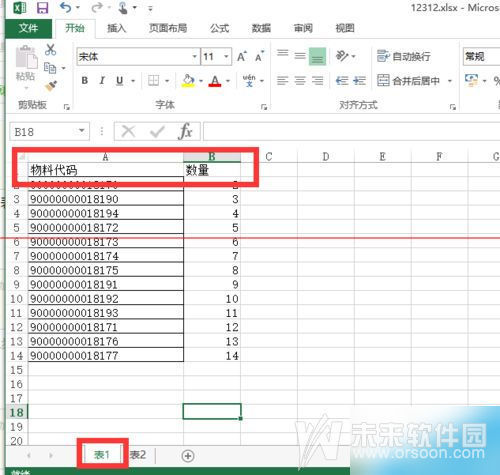Click the Paste clipboard icon
The image size is (500, 475).
pyautogui.click(x=26, y=58)
